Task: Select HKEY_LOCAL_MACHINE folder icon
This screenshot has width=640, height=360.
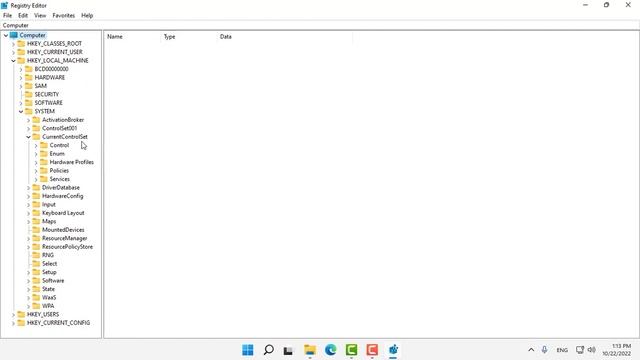Action: point(21,60)
